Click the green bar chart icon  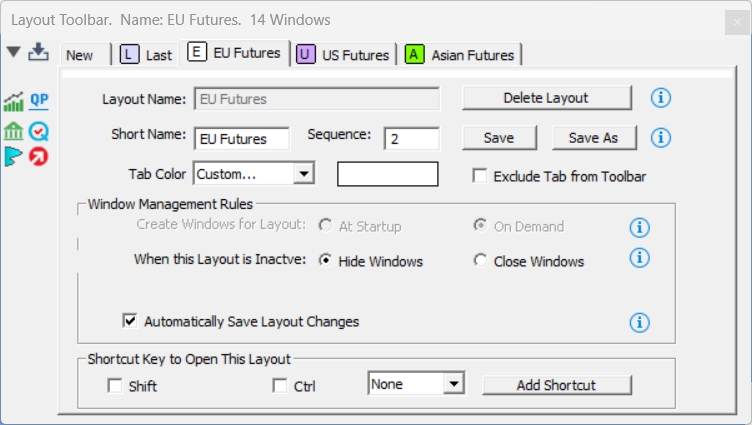tap(14, 101)
